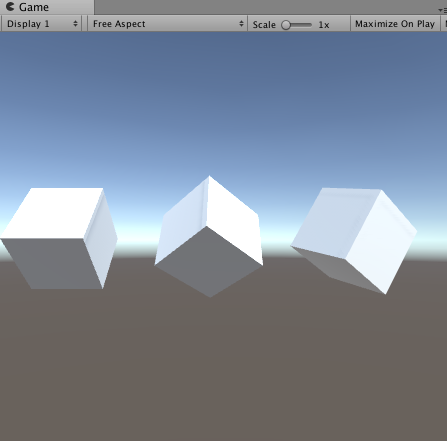Click the left cube in the Game view
The image size is (447, 441).
click(59, 238)
